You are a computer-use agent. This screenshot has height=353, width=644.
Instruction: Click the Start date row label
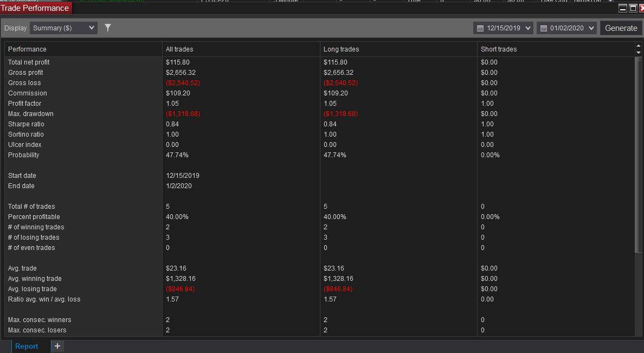tap(22, 176)
